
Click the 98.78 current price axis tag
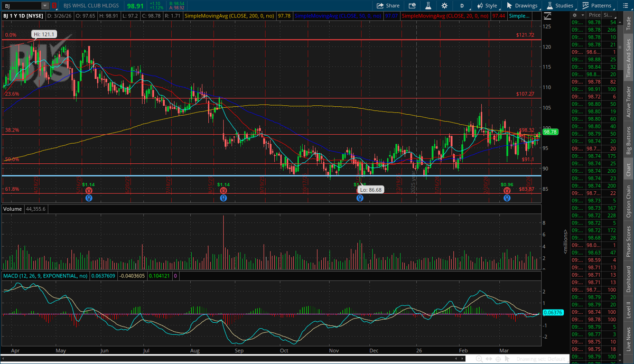click(550, 132)
